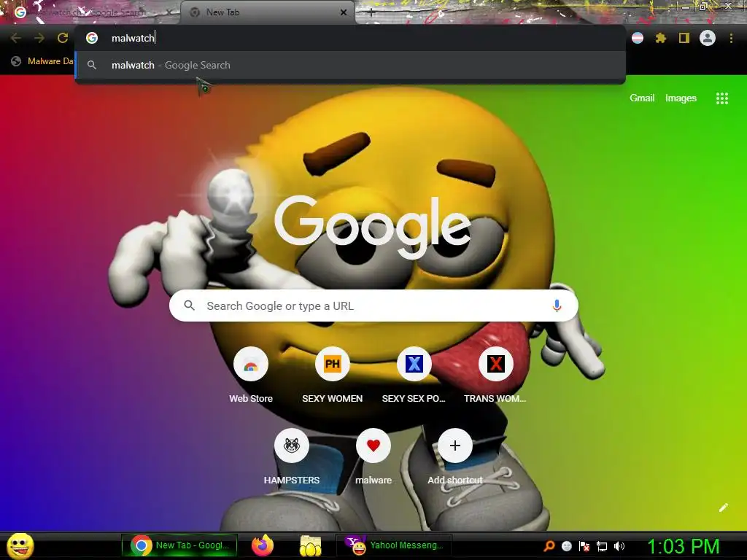Viewport: 747px width, 560px height.
Task: Open Chrome three-dot menu
Action: pyautogui.click(x=731, y=38)
